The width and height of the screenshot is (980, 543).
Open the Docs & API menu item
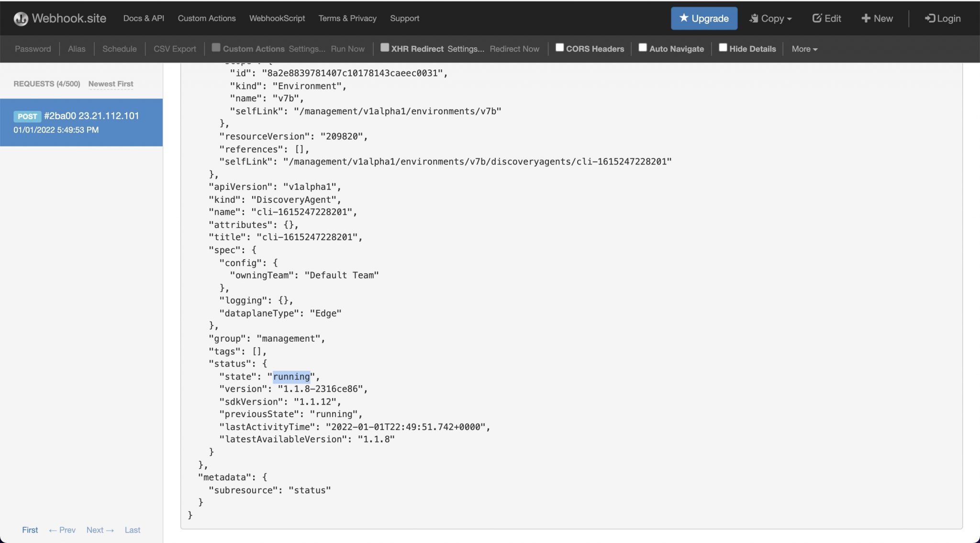click(144, 18)
